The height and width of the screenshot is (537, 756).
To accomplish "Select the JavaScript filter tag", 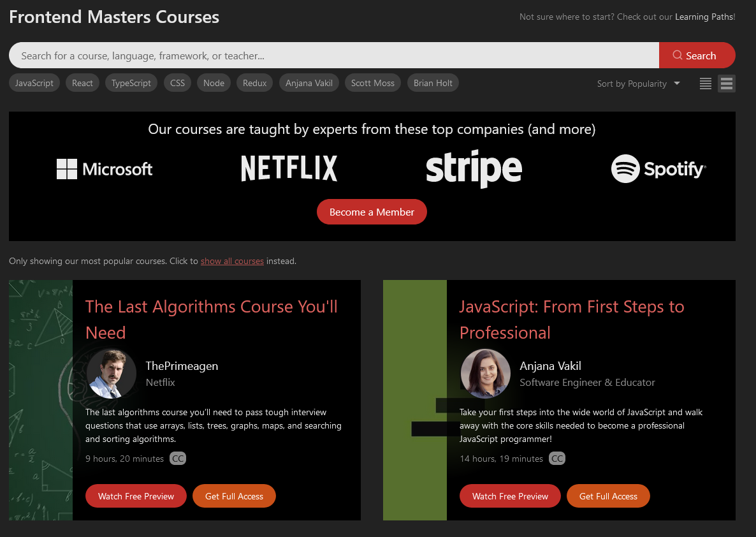I will (x=34, y=83).
